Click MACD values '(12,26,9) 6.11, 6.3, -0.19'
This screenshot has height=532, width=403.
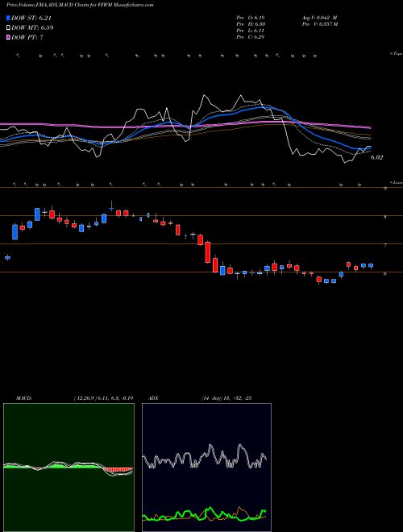pos(103,398)
